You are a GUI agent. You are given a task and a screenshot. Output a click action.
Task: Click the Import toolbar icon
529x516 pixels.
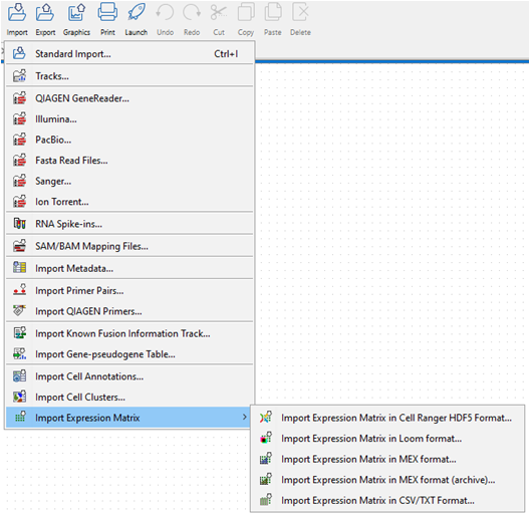[17, 12]
